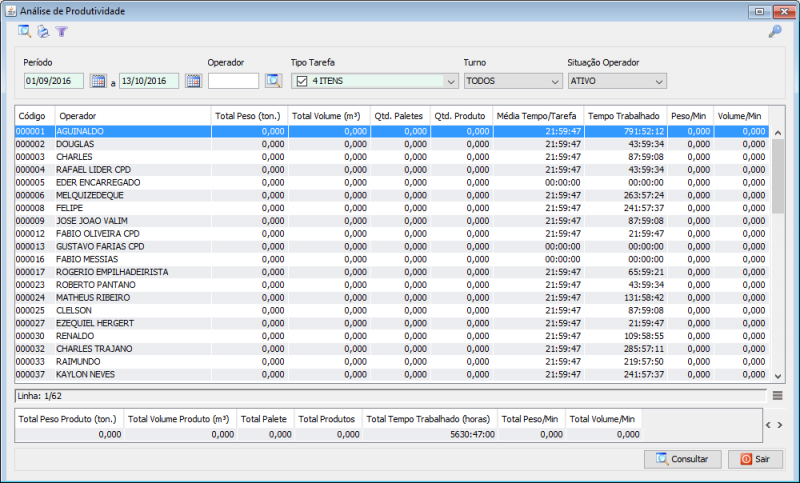Open the end date calendar picker
Viewport: 800px width, 483px height.
click(193, 81)
